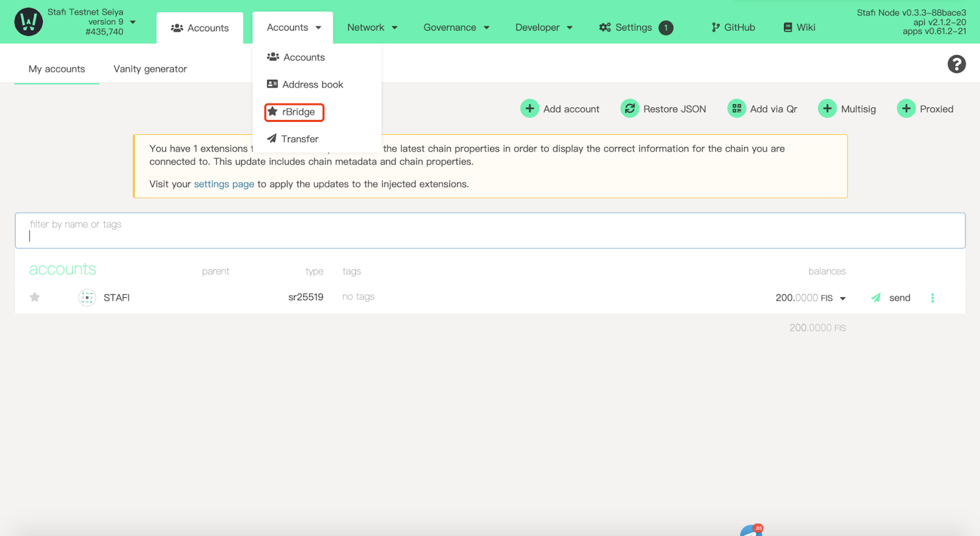Select the active Accounts tab

[x=200, y=28]
